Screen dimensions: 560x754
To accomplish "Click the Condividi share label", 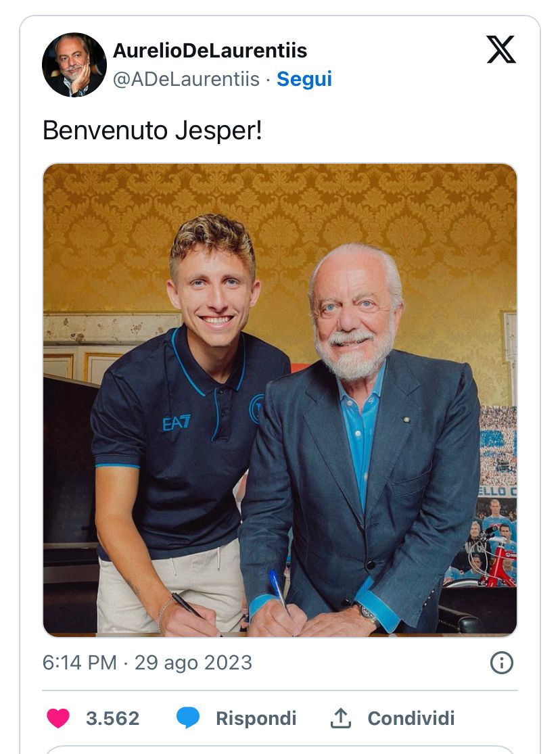I will pos(411,718).
